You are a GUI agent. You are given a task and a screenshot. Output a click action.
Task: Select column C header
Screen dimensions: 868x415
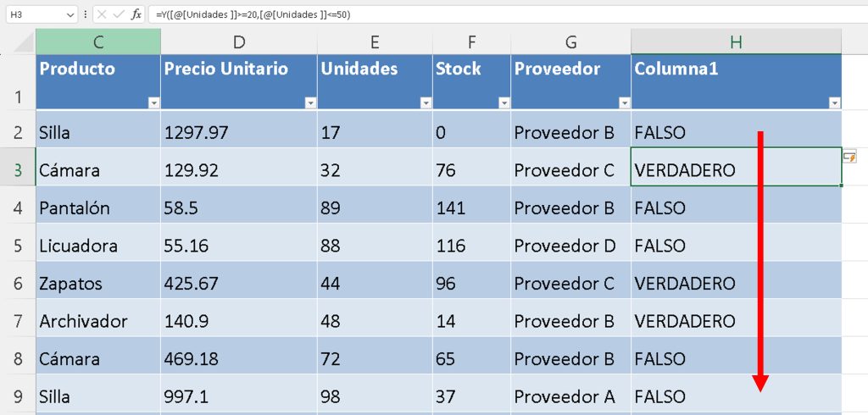point(98,42)
